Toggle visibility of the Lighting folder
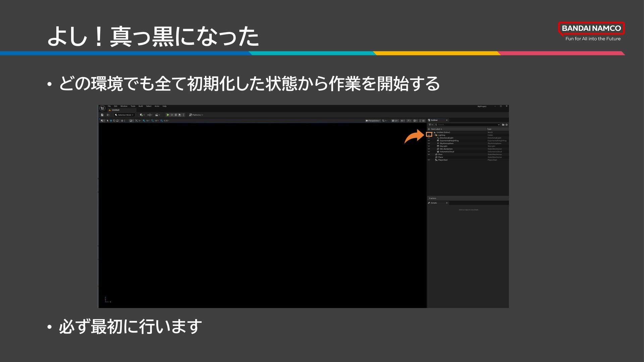 [x=429, y=135]
